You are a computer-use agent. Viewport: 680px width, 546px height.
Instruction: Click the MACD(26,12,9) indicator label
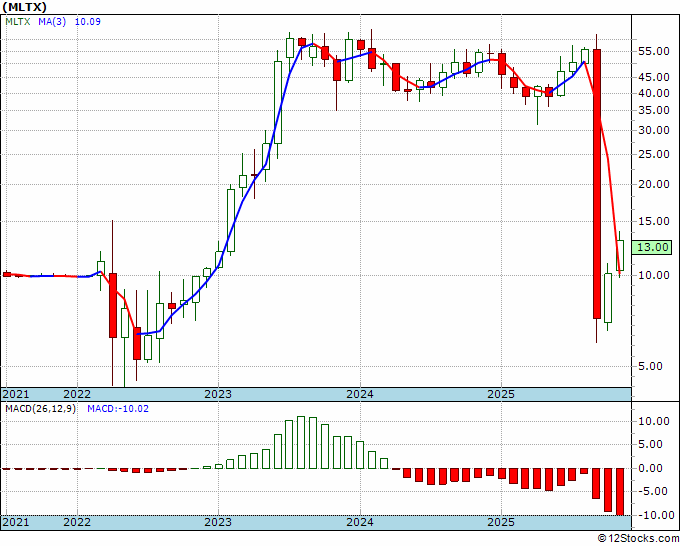(40, 409)
